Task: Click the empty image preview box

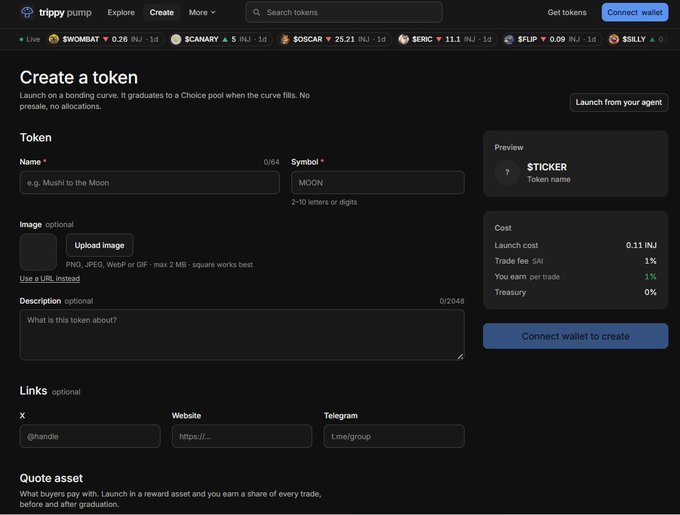Action: pyautogui.click(x=38, y=252)
